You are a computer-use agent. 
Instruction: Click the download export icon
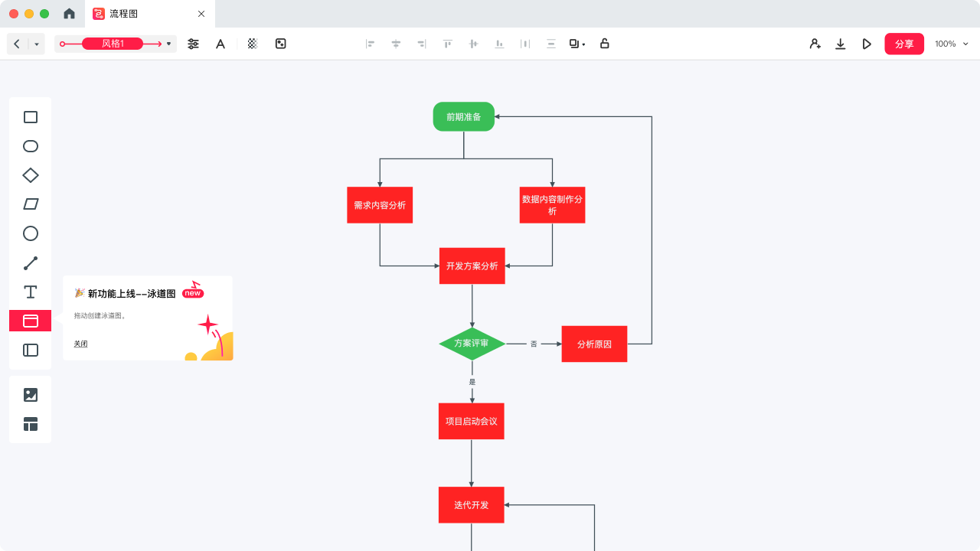[840, 44]
